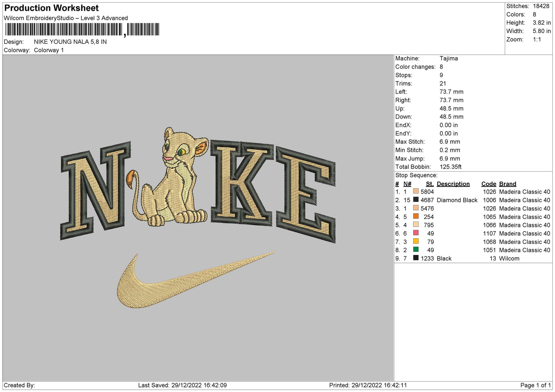Select the 'Right:' value 73.7 mm
Image resolution: width=555 pixels, height=392 pixels.
coord(451,100)
